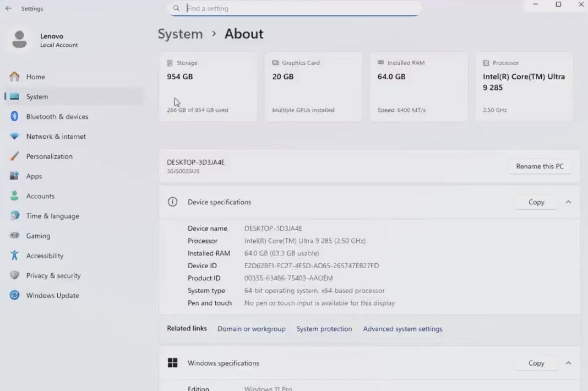This screenshot has height=391, width=588.
Task: Select the Device ID value text
Action: pyautogui.click(x=312, y=265)
